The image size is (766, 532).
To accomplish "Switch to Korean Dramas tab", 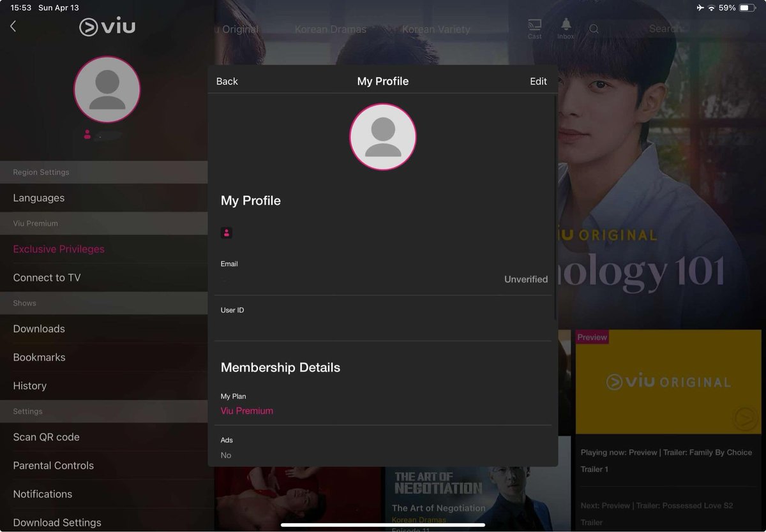I will click(331, 29).
